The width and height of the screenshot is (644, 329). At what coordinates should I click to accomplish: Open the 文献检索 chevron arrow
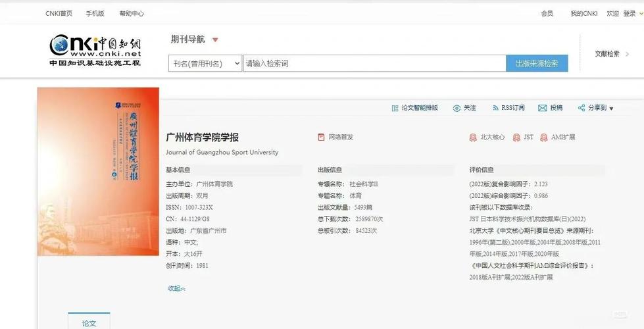[x=627, y=54]
